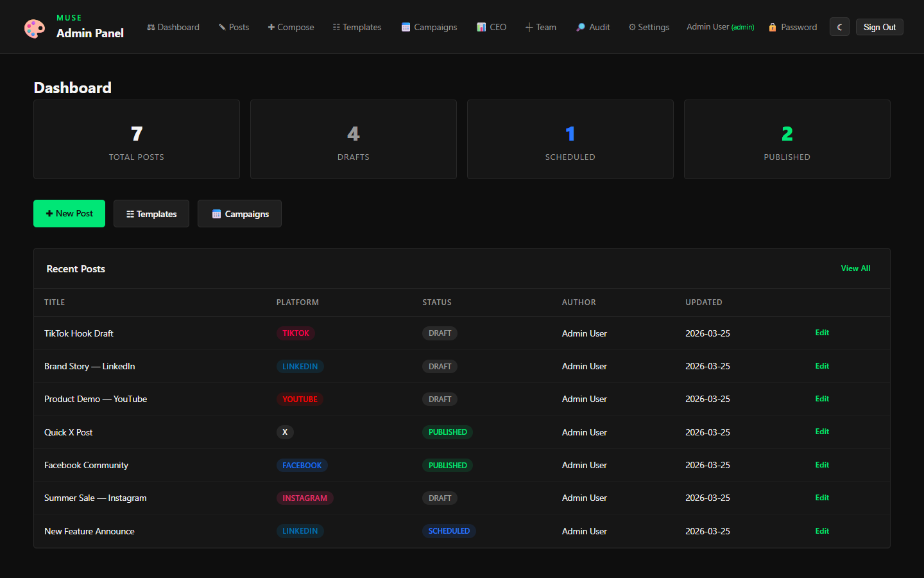Open the Dashboard menu item

point(173,27)
